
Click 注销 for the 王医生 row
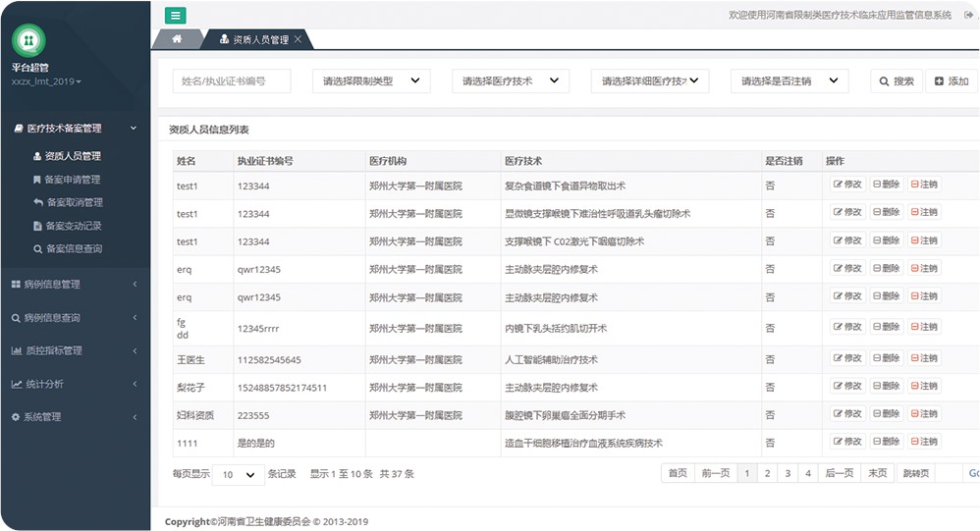pyautogui.click(x=924, y=358)
